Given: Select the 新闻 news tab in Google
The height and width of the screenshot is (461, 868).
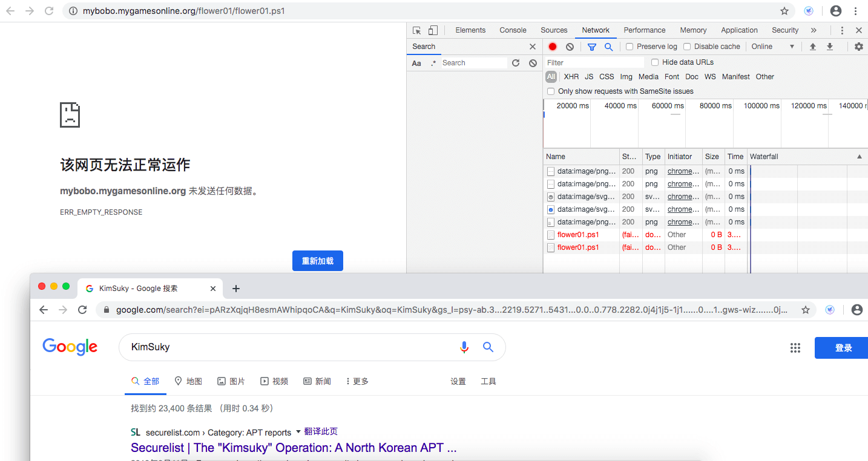Looking at the screenshot, I should click(x=317, y=381).
